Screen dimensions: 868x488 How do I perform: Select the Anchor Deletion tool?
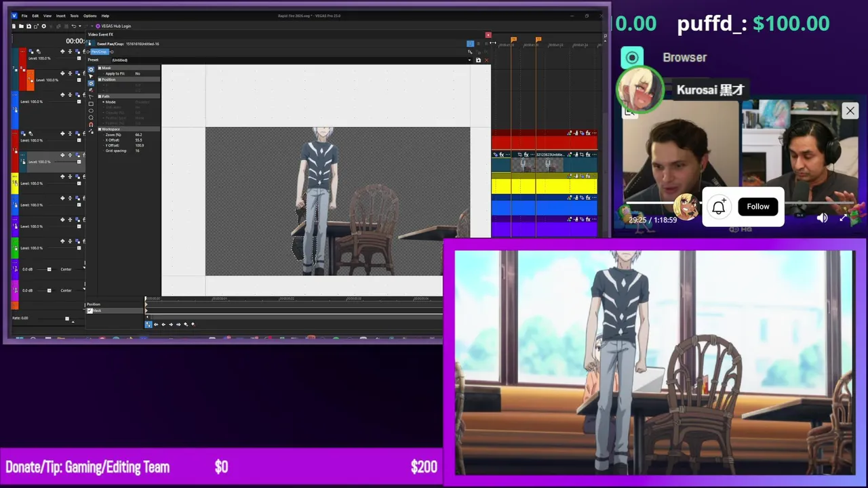coord(91,90)
